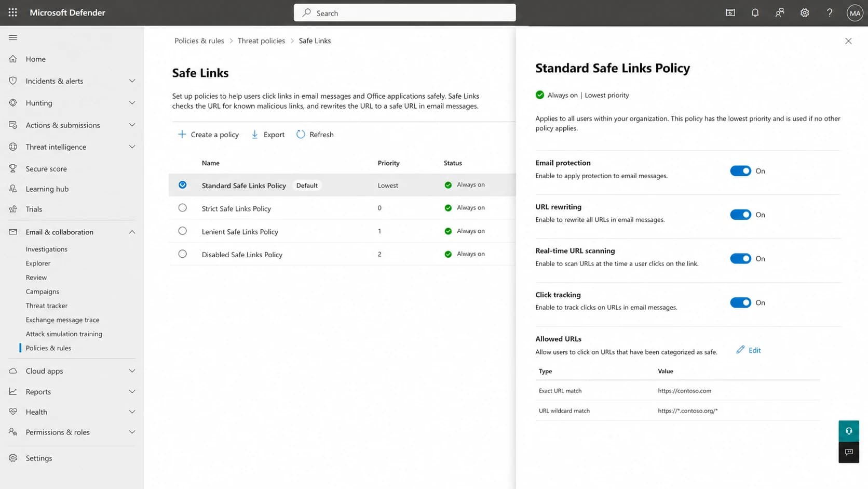
Task: Collapse the navigation hamburger menu
Action: pyautogui.click(x=13, y=37)
